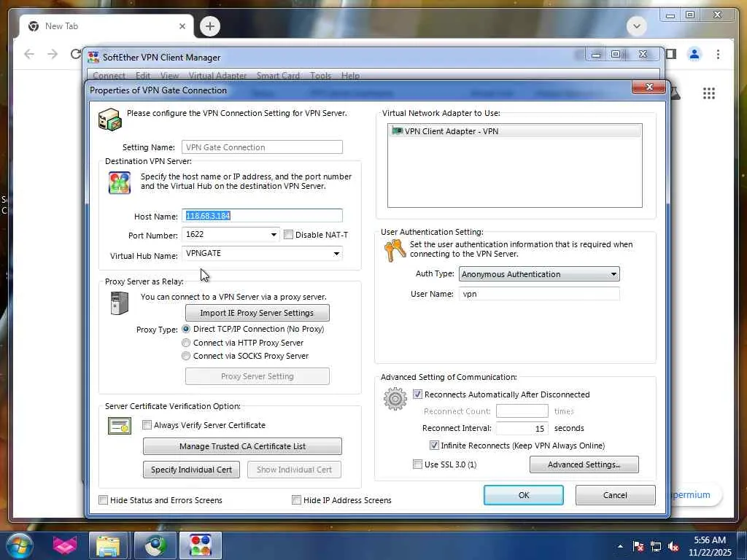
Task: Open the Virtual Adapter menu
Action: click(217, 76)
